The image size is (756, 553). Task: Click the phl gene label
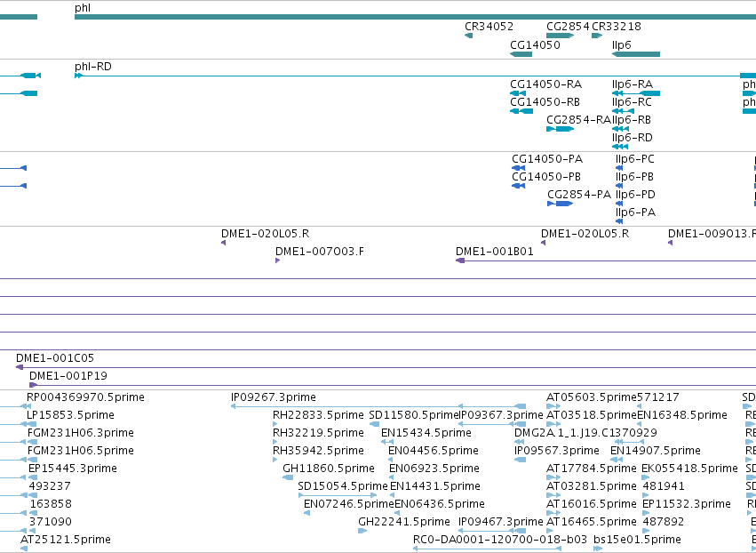coord(83,8)
